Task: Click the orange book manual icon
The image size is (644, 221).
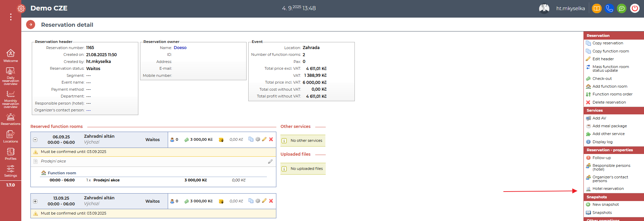Action: 597,8
